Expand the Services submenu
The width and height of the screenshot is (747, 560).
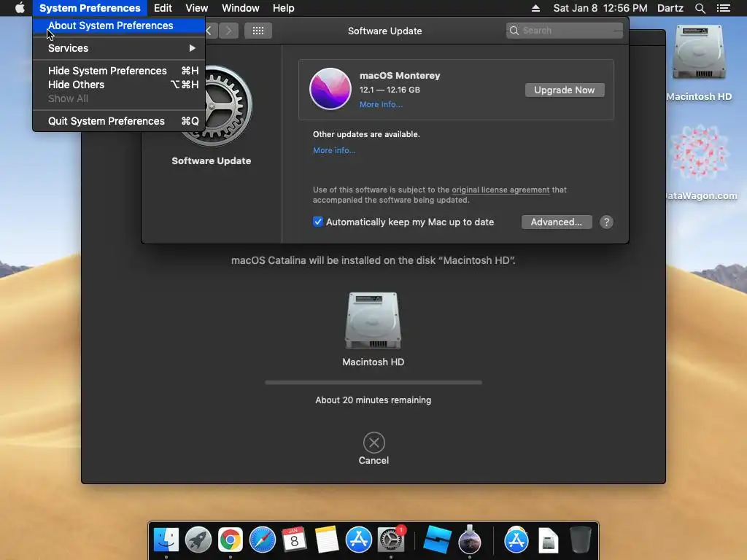tap(119, 48)
